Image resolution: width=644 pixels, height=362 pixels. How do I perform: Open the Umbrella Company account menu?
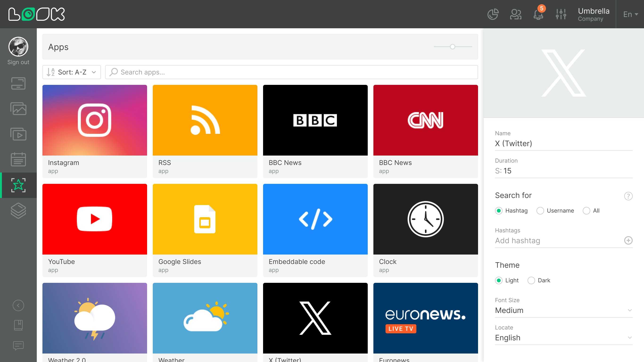(x=593, y=14)
